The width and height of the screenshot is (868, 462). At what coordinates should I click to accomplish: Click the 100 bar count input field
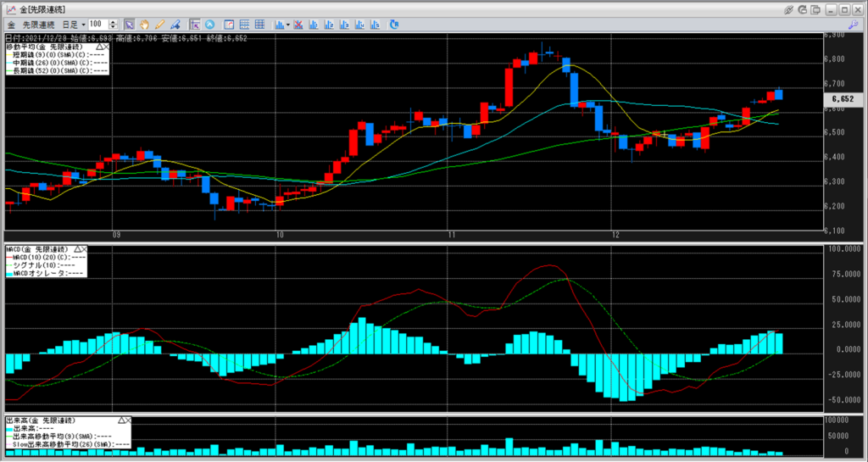(x=98, y=25)
